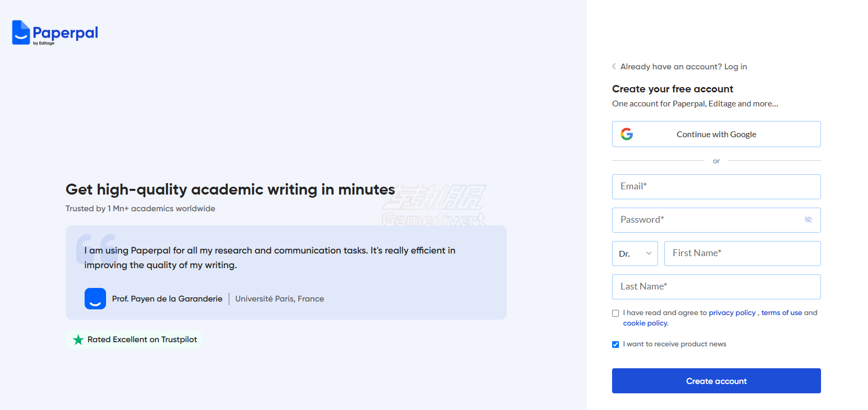The width and height of the screenshot is (868, 410).
Task: Focus the Password input field
Action: tap(717, 220)
